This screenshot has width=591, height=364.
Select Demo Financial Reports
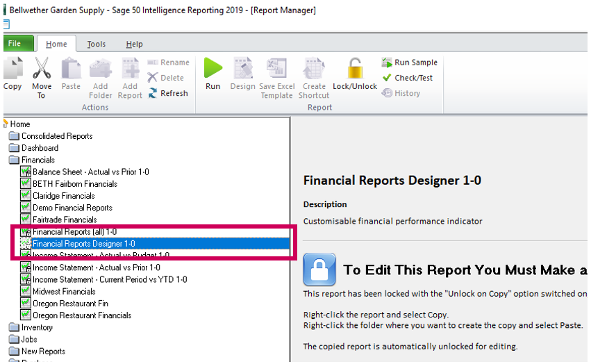[72, 208]
